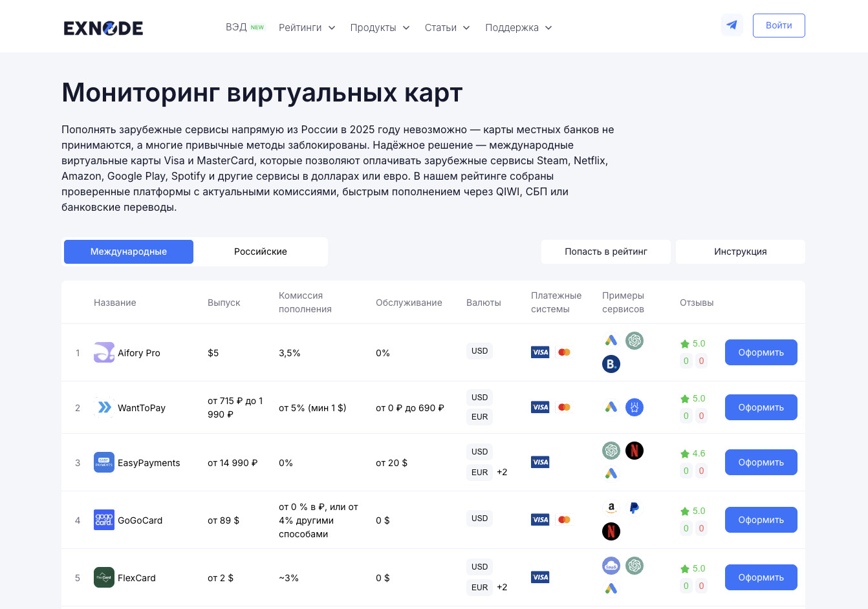Switch to the Международные tab
The image size is (868, 609).
click(129, 251)
